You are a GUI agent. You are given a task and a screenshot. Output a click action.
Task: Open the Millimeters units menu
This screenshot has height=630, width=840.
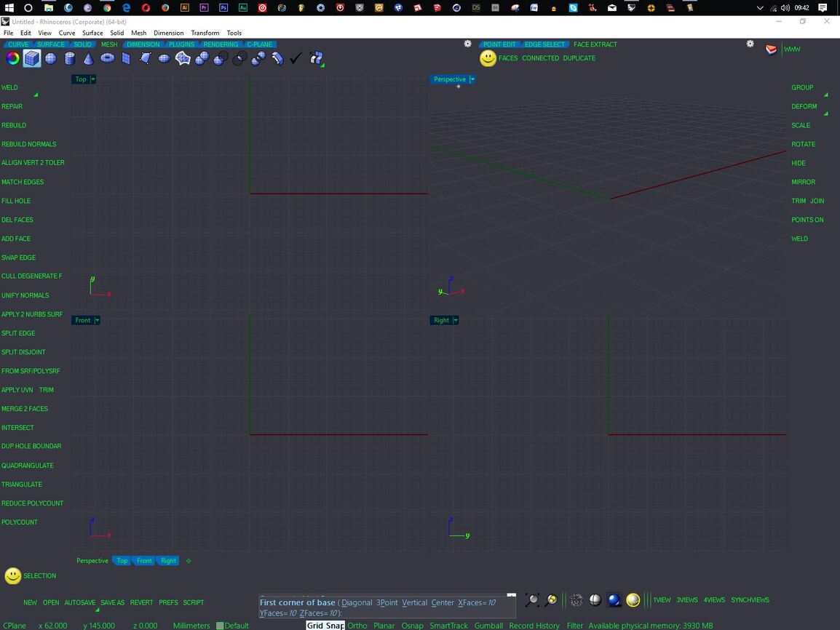191,626
